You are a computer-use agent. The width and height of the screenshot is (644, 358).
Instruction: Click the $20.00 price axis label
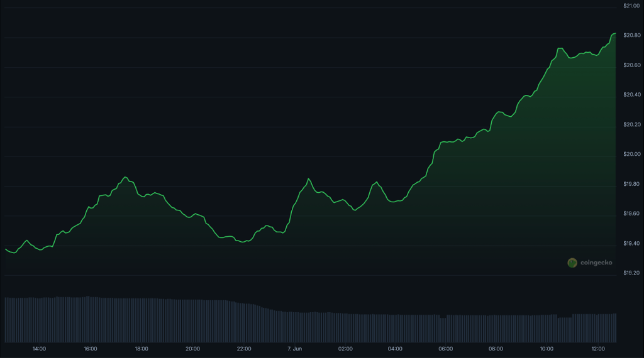(x=631, y=154)
